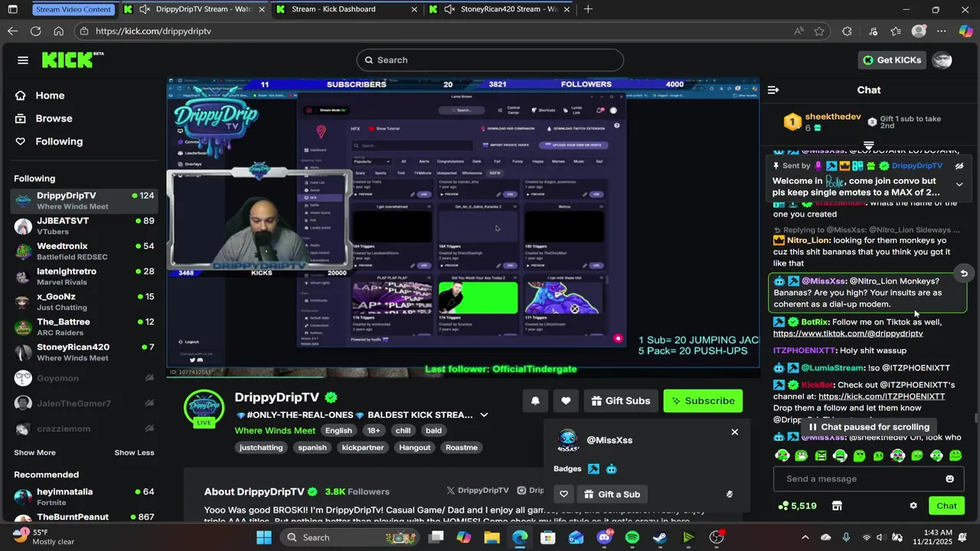Focus the Kick search box
Image resolution: width=980 pixels, height=551 pixels.
(490, 60)
